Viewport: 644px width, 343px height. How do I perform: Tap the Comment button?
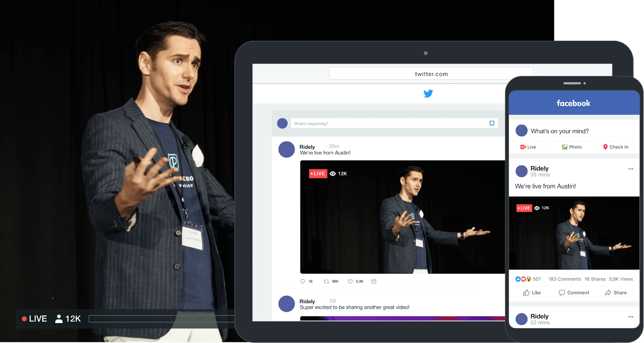click(574, 293)
